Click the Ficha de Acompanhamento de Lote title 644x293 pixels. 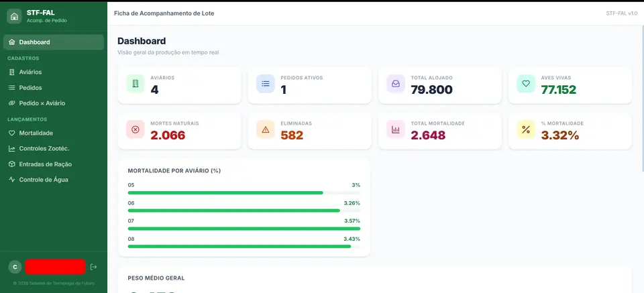(164, 13)
